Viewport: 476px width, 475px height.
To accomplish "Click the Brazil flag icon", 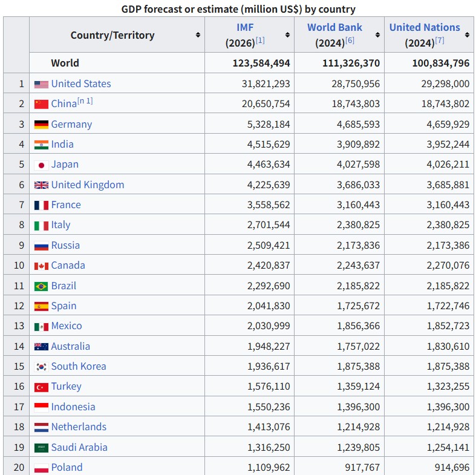I will pos(41,286).
